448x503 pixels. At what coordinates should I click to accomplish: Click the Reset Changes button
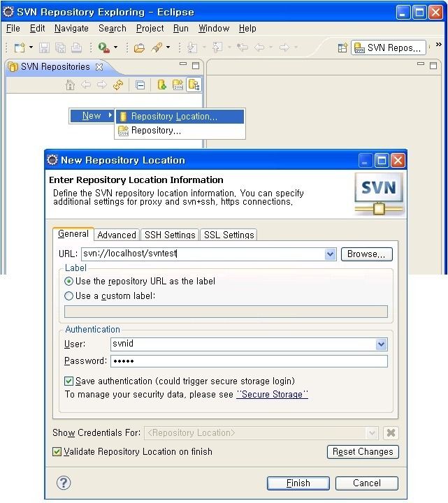tap(363, 452)
